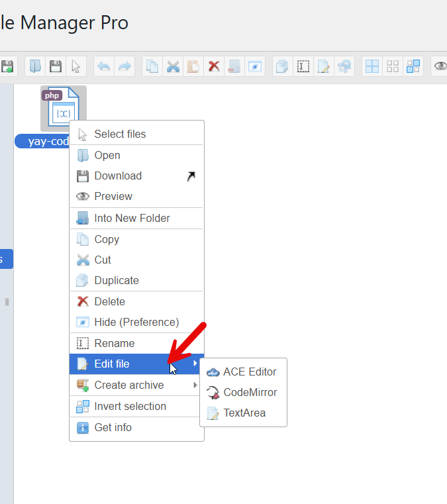447x504 pixels.
Task: Choose Open in the context menu
Action: click(x=136, y=155)
